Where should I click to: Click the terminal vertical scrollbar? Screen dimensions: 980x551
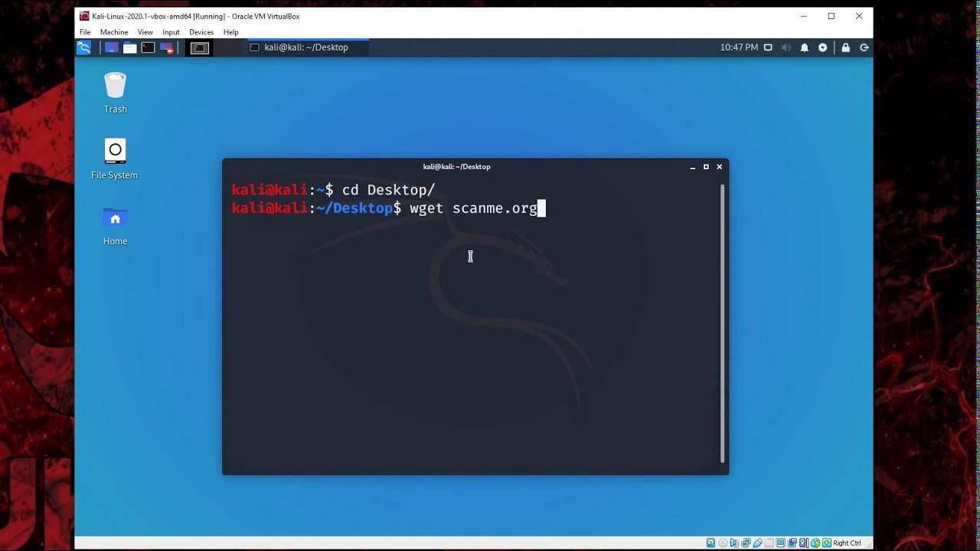(x=723, y=323)
